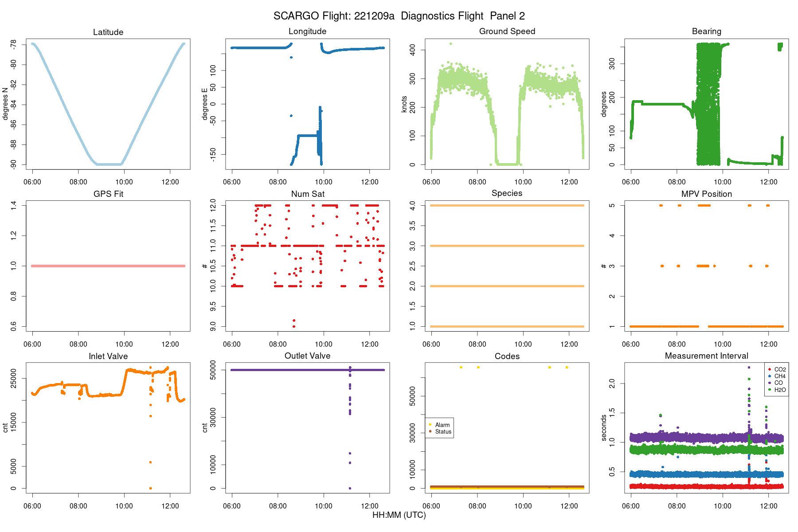798x532 pixels.
Task: Click the knots axis label on Ground Speed
Action: pyautogui.click(x=404, y=104)
